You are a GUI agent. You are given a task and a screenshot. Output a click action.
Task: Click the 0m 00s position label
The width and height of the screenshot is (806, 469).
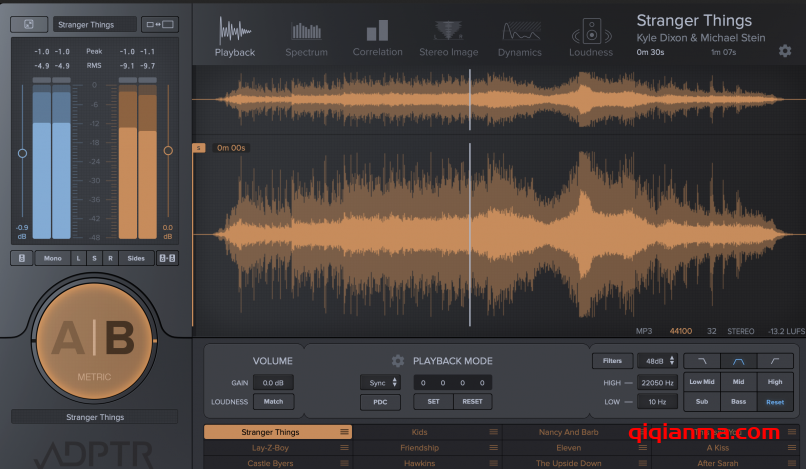click(231, 148)
